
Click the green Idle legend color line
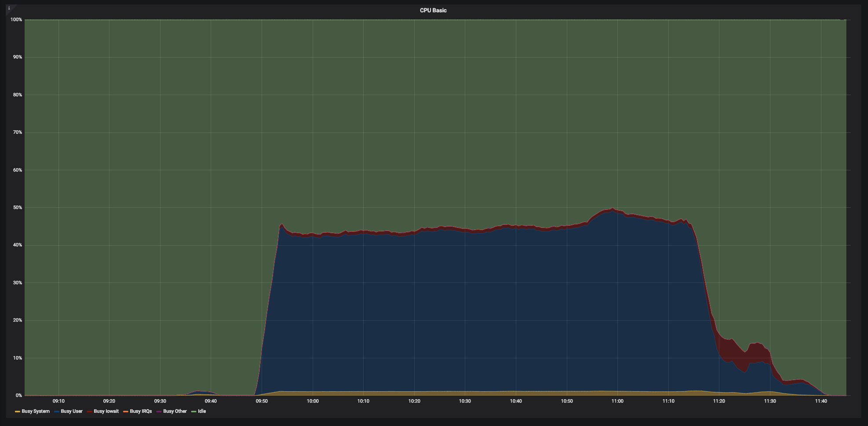[194, 411]
